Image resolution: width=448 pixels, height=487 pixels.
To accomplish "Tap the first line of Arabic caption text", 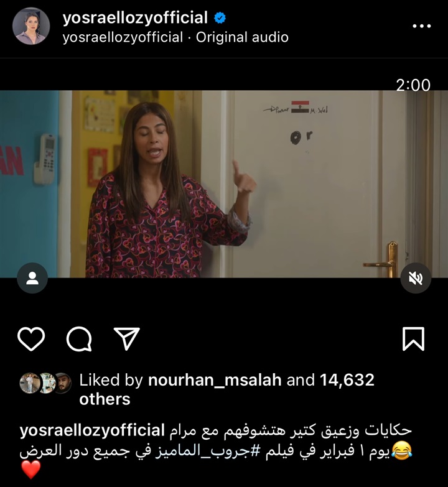I will 291,430.
